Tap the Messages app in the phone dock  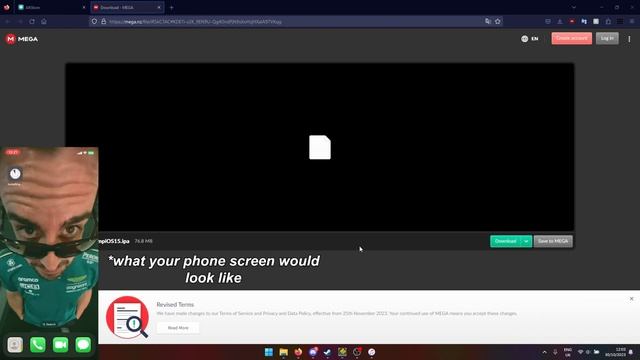[x=83, y=345]
